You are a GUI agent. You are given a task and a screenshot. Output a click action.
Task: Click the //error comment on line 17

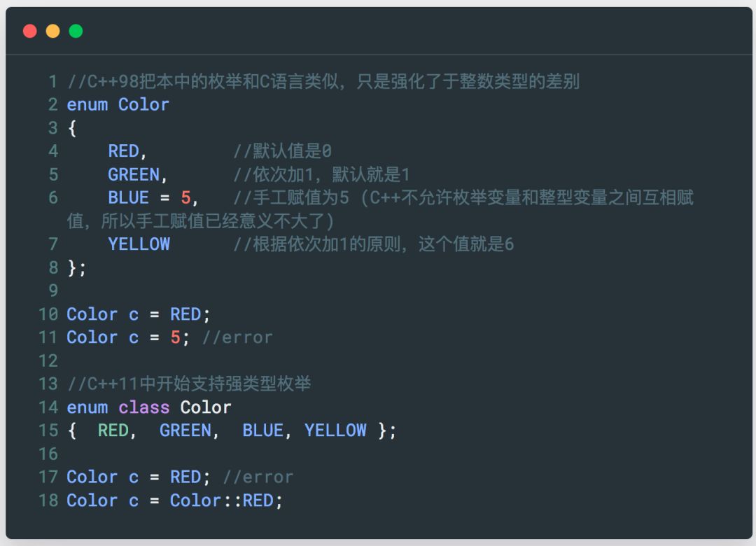[258, 477]
